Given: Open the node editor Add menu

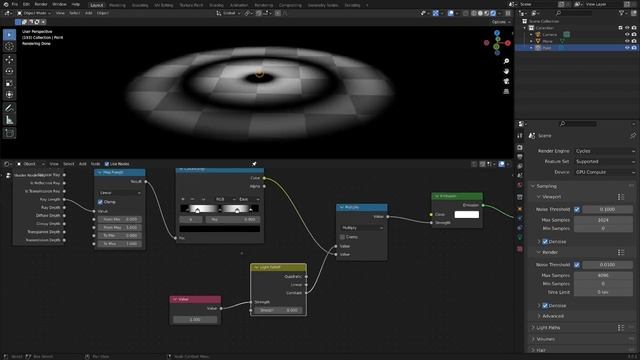Looking at the screenshot, I should [x=82, y=164].
